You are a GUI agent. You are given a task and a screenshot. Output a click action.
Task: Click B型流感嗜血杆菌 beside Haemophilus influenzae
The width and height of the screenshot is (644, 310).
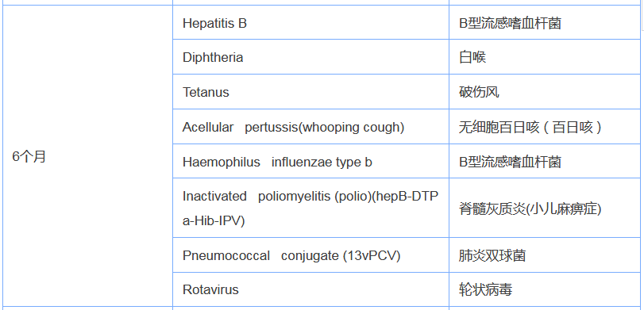(x=545, y=161)
